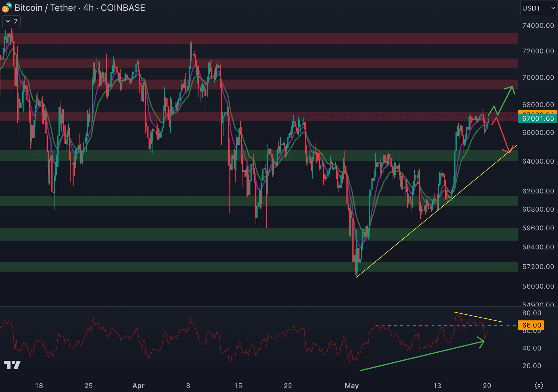Click the May date label on the time axis

(x=352, y=385)
